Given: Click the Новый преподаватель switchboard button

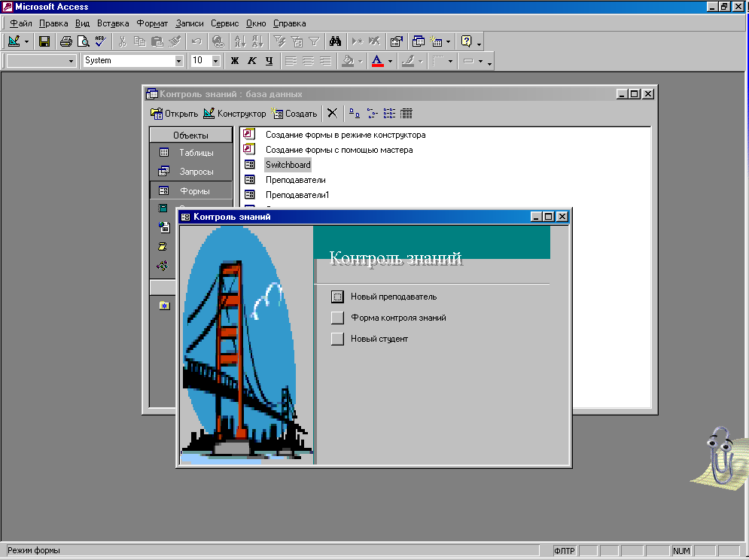Looking at the screenshot, I should point(337,297).
